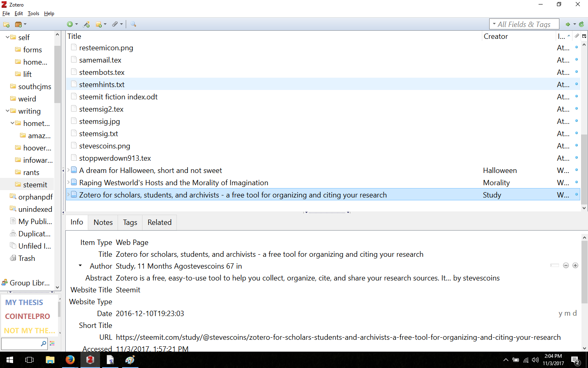Filter by the MY THESIS tag
588x368 pixels.
(x=24, y=302)
